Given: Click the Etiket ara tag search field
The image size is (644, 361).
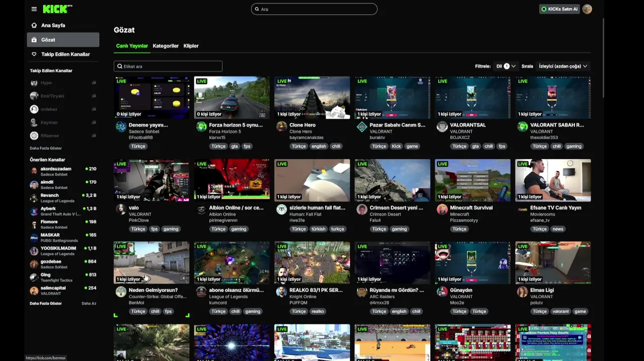Looking at the screenshot, I should coord(168,66).
